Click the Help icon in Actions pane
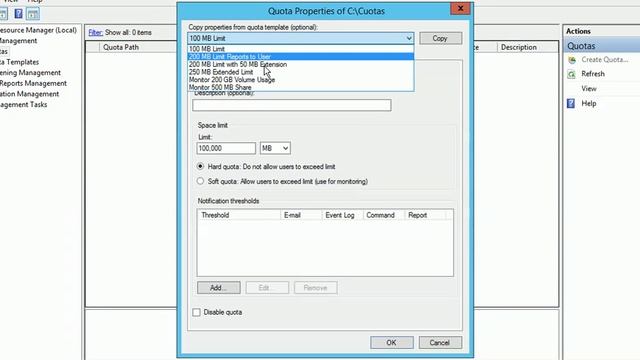Image resolution: width=640 pixels, height=360 pixels. click(571, 103)
